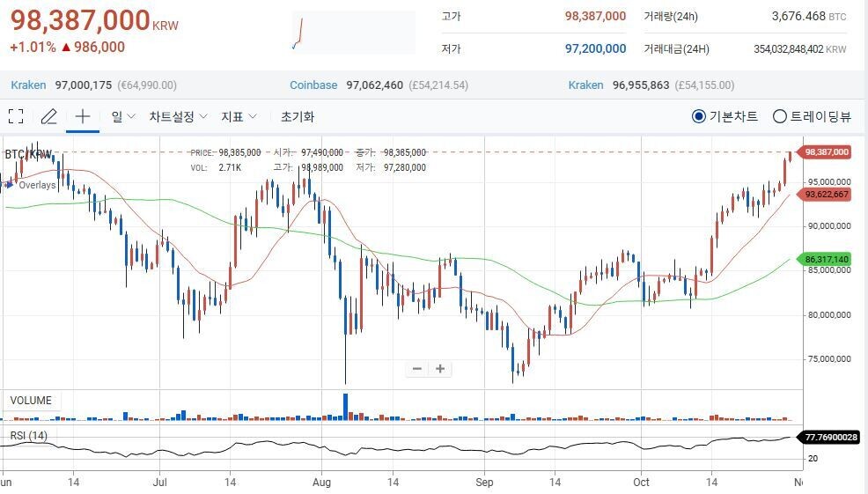Screen dimensions: 868x494
Task: Open the first Kraken exchange link
Action: [28, 85]
